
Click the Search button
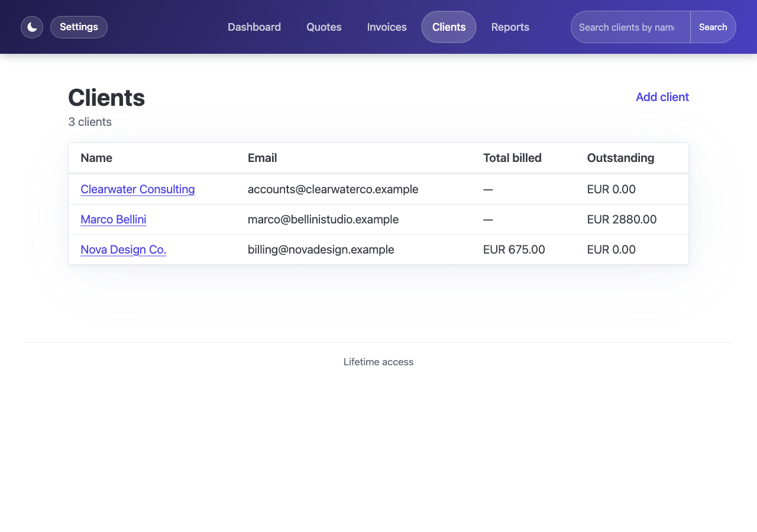[713, 27]
